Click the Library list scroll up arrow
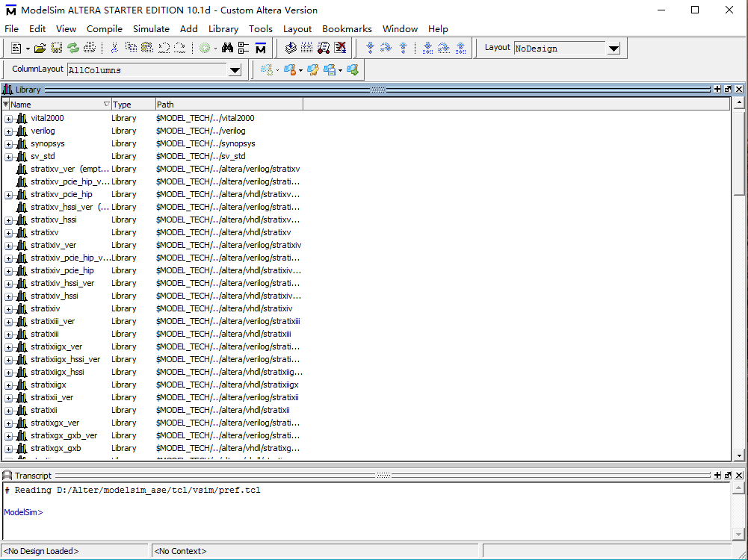The width and height of the screenshot is (748, 560). [740, 102]
